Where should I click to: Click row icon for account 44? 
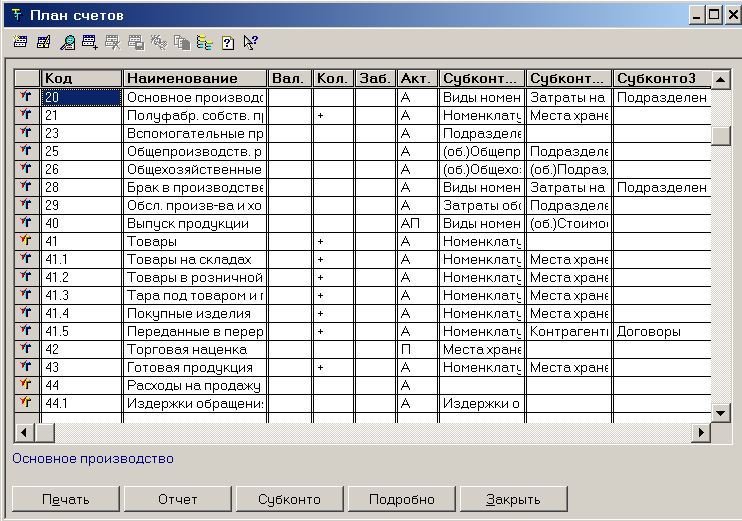[26, 385]
